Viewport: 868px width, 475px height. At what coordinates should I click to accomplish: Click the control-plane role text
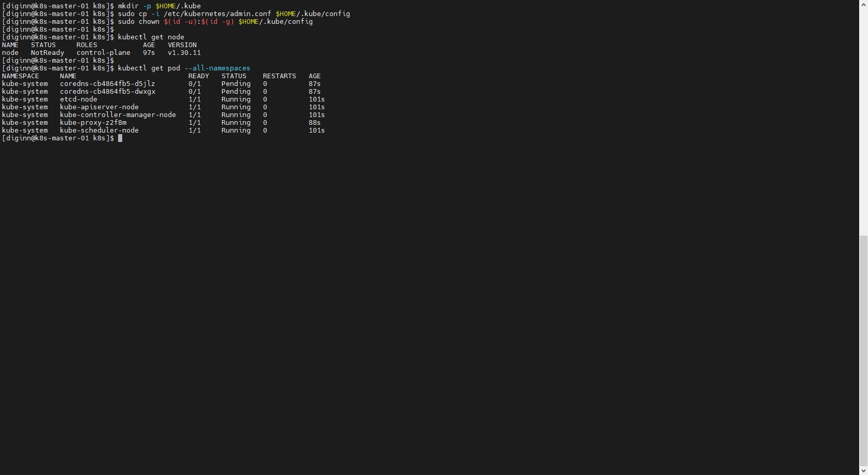point(103,53)
